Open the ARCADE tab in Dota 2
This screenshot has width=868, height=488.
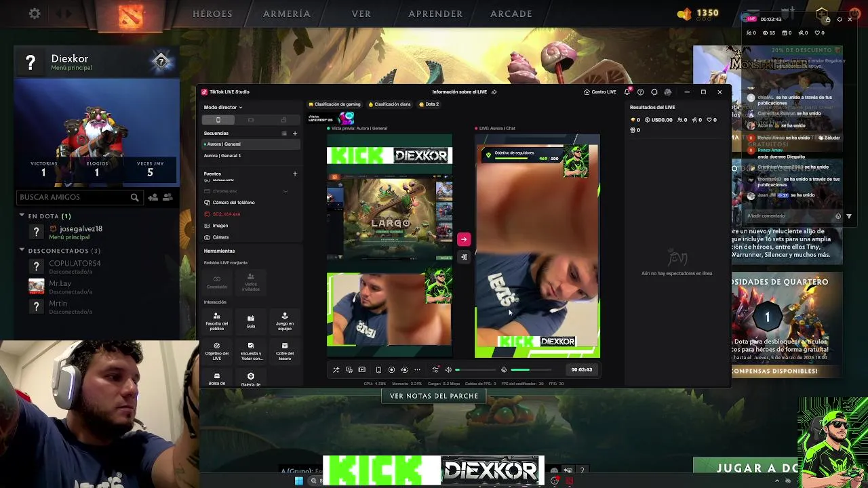point(511,14)
